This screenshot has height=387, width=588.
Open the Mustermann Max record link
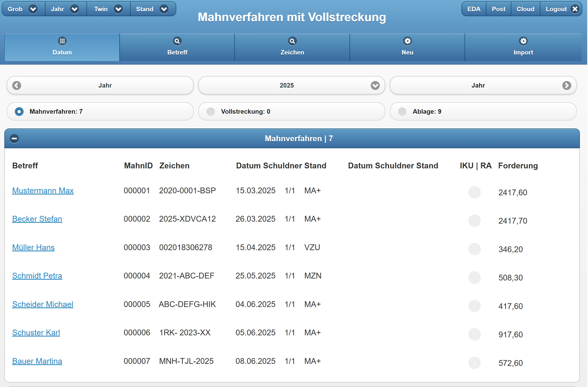click(43, 191)
